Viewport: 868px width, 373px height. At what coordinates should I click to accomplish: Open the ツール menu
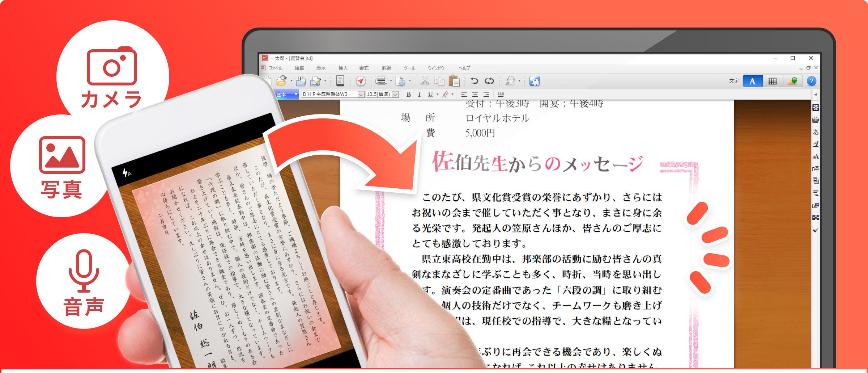pos(409,68)
